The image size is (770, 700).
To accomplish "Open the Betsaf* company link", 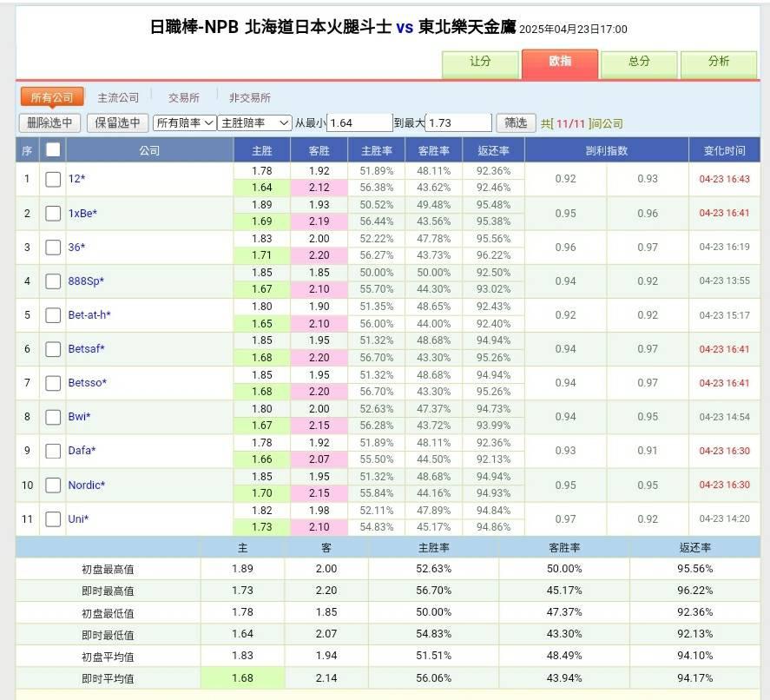I will coord(87,349).
